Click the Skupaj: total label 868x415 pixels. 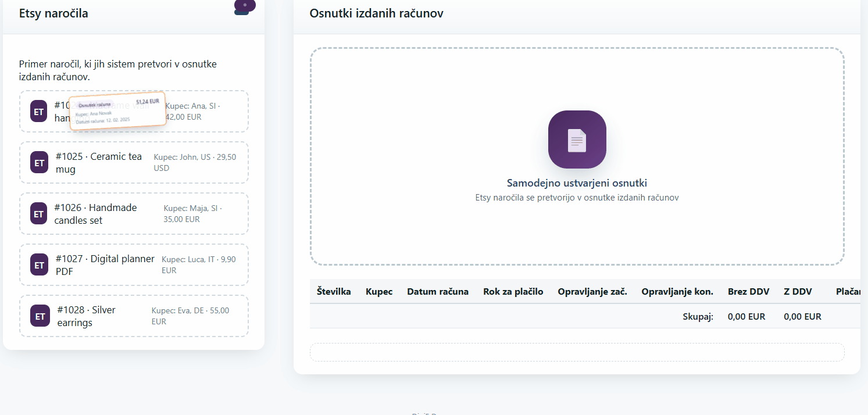coord(698,317)
